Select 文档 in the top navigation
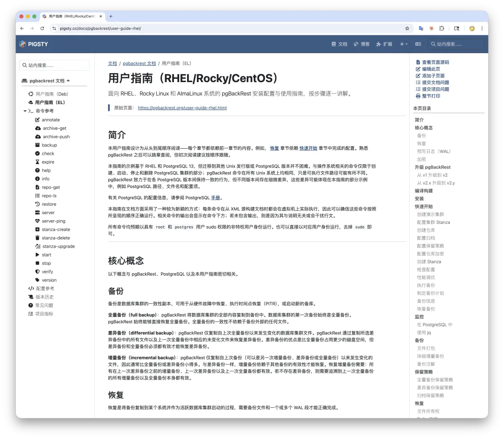The width and height of the screenshot is (504, 439). click(x=340, y=44)
